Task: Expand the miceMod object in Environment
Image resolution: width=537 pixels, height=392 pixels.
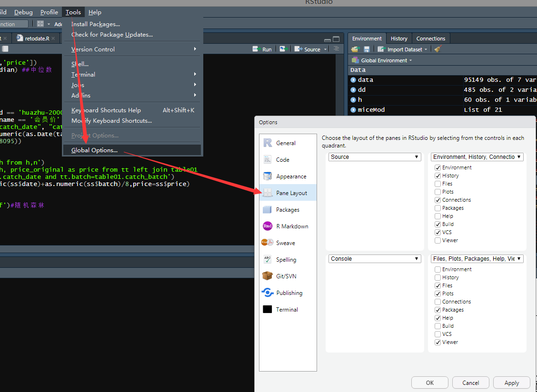Action: pyautogui.click(x=353, y=110)
